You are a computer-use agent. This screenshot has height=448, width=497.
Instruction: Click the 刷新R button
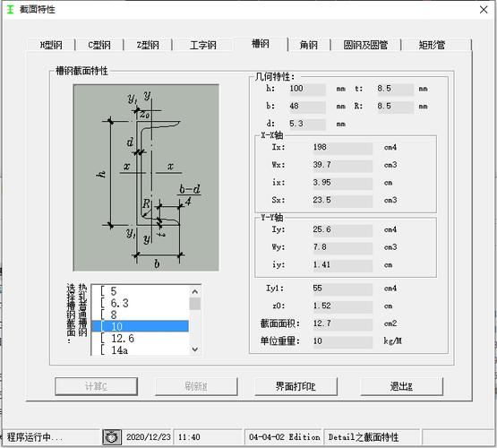(196, 386)
